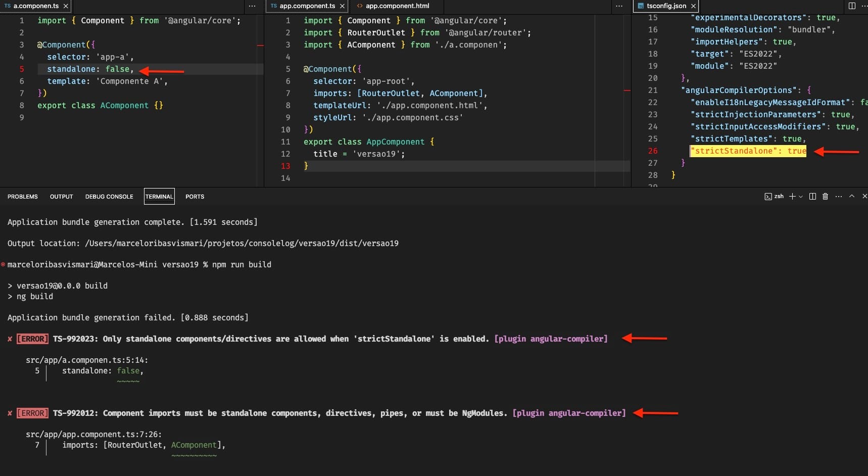Click the new terminal plus icon
The image size is (868, 476).
coord(792,197)
